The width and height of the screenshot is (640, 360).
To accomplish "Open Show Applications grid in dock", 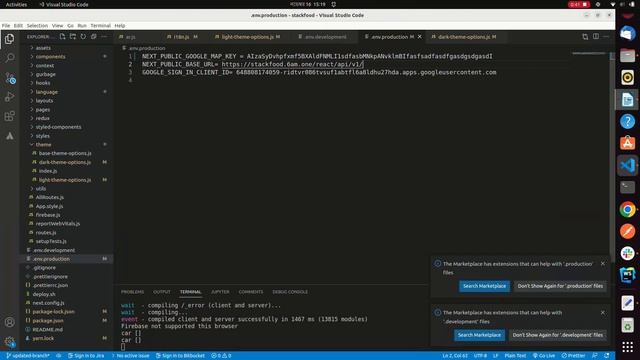I will coord(627,347).
